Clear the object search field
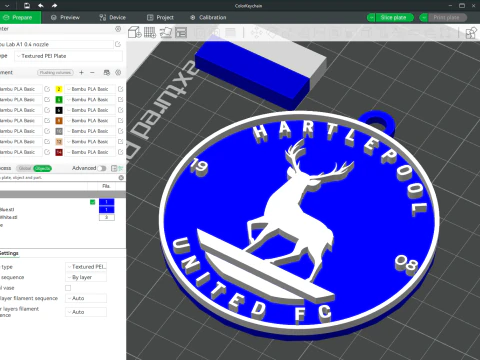Image resolution: width=480 pixels, height=360 pixels. (x=121, y=178)
